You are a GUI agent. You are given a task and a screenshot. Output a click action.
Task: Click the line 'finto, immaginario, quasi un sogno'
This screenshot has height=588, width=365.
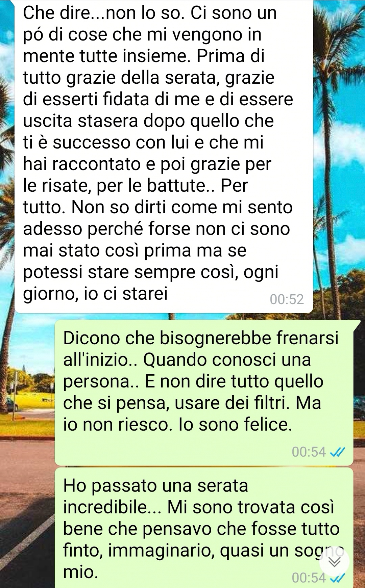[x=203, y=551]
